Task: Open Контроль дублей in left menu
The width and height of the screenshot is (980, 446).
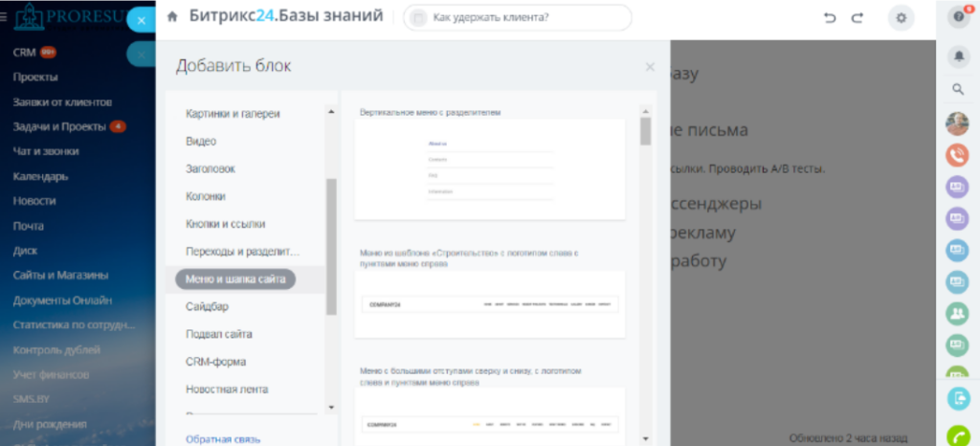Action: point(56,349)
